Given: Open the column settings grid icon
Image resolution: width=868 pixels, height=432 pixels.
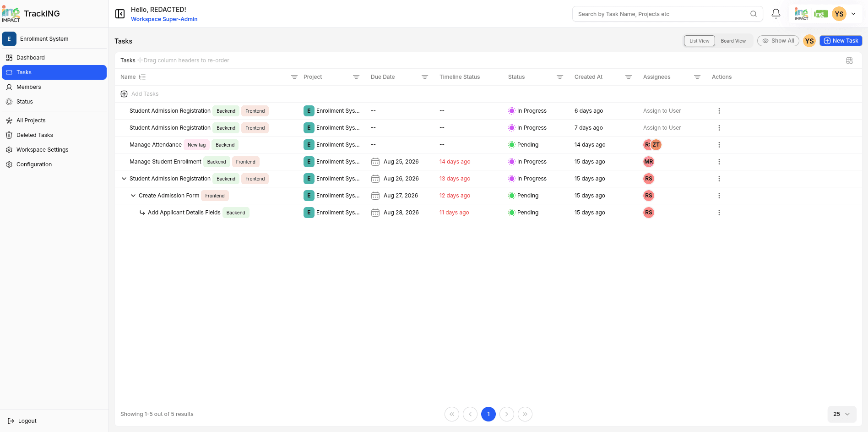Looking at the screenshot, I should (849, 60).
